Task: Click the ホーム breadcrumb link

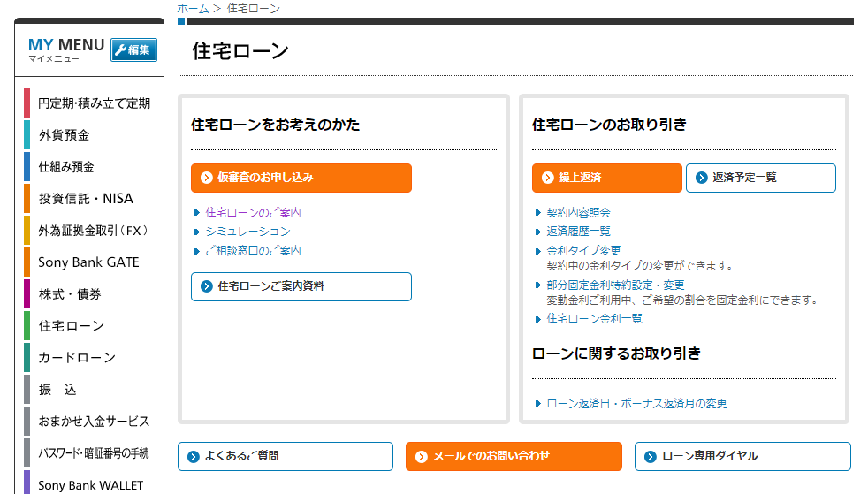Action: click(x=193, y=8)
